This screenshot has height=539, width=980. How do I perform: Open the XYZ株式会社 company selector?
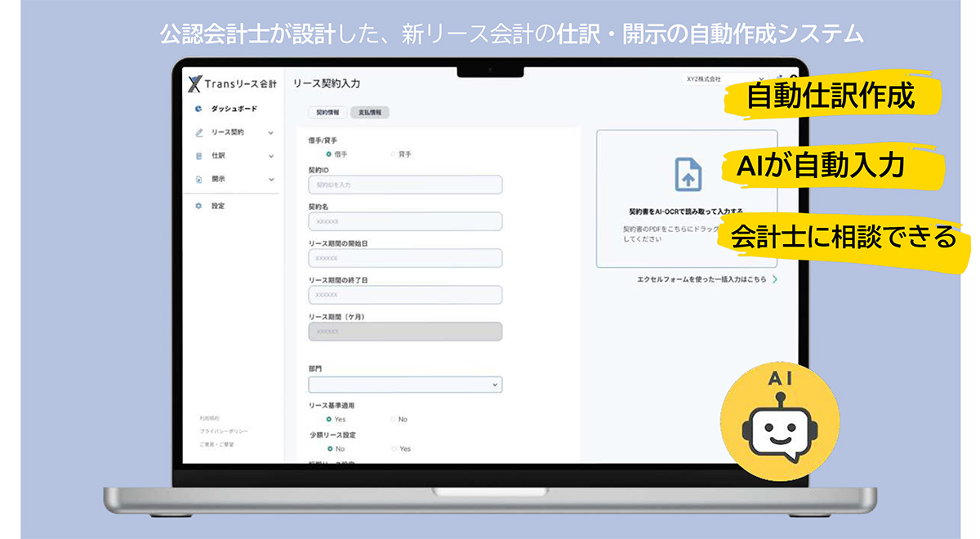(724, 79)
